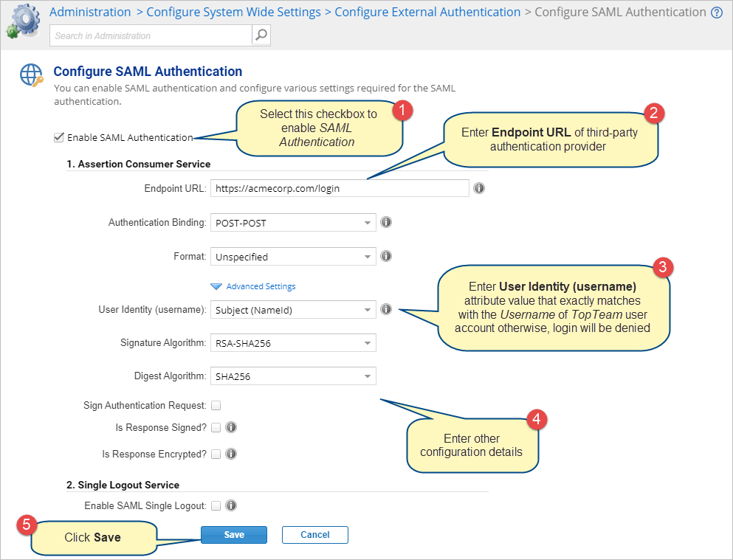Click Configure SAML Authentication breadcrumb text

pos(620,12)
